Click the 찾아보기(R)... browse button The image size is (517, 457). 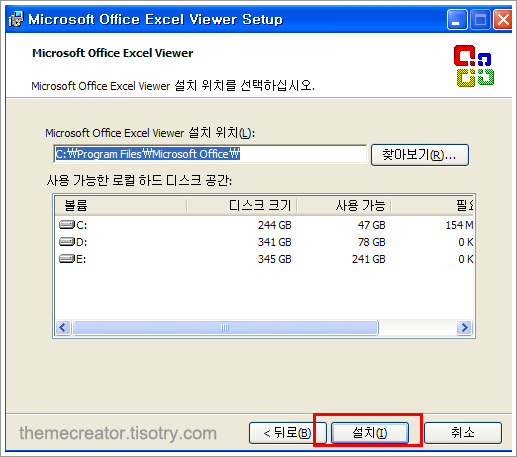tap(420, 155)
